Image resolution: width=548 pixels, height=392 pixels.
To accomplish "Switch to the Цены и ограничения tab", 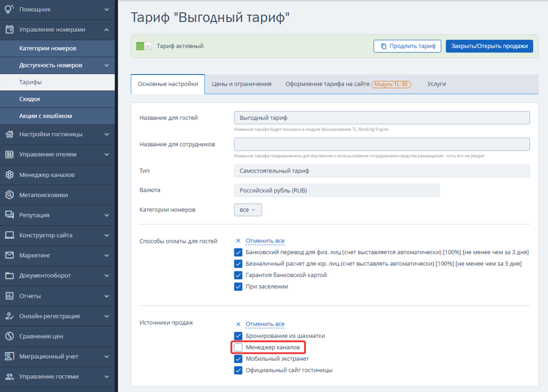I will (x=241, y=84).
